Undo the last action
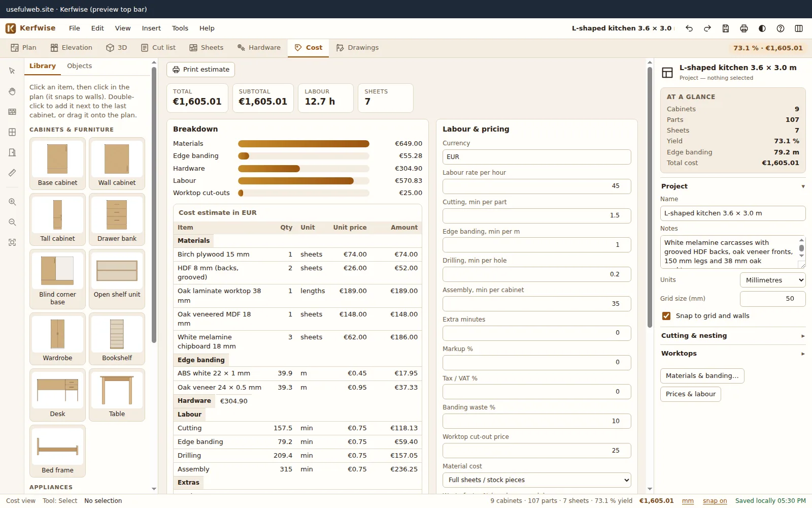Viewport: 812px width, 508px height. pos(689,28)
